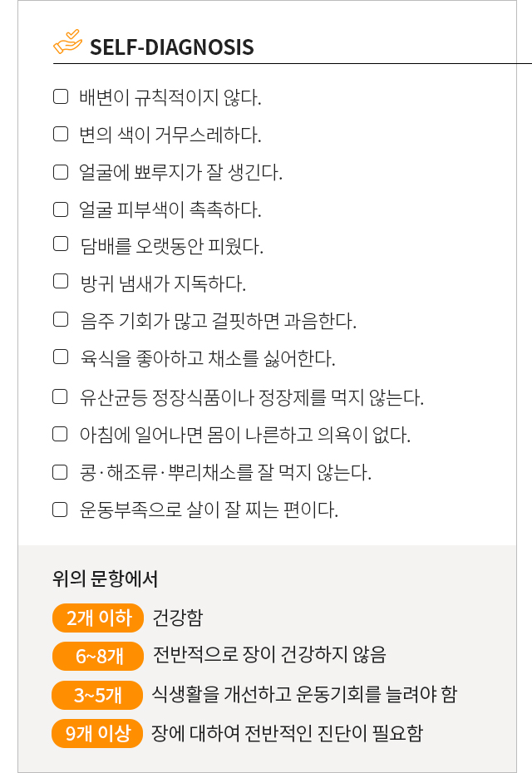This screenshot has width=532, height=773.
Task: Enable the '얼굴에 뾰루지가 잘 생긴다' checkbox
Action: (x=60, y=172)
